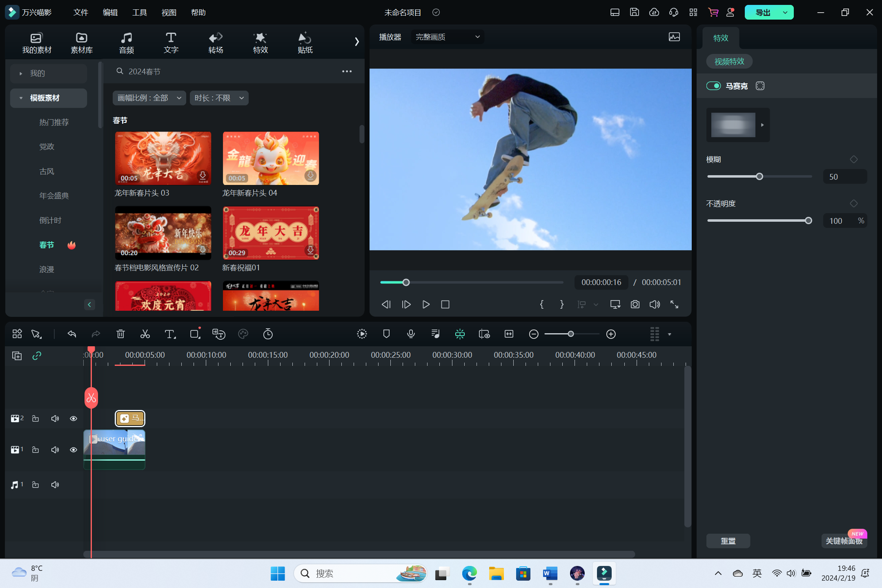The height and width of the screenshot is (588, 882).
Task: Click the split scissors icon in toolbar
Action: point(145,334)
